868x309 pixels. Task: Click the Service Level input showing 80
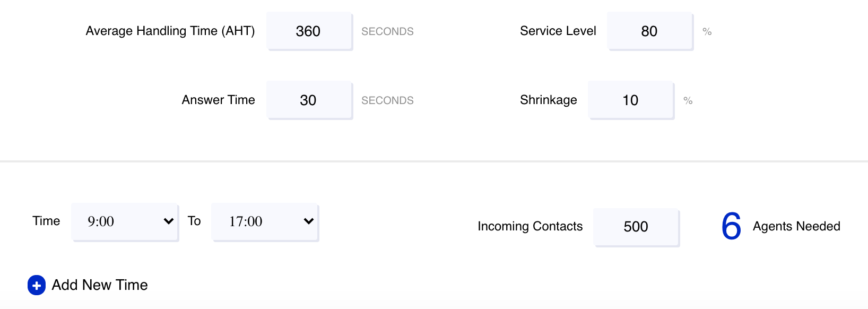[x=650, y=31]
